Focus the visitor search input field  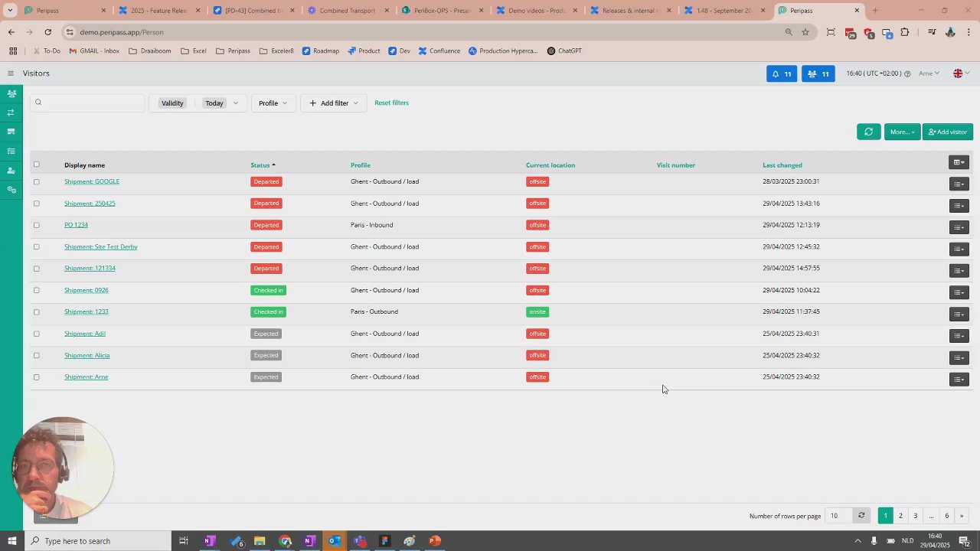[87, 103]
